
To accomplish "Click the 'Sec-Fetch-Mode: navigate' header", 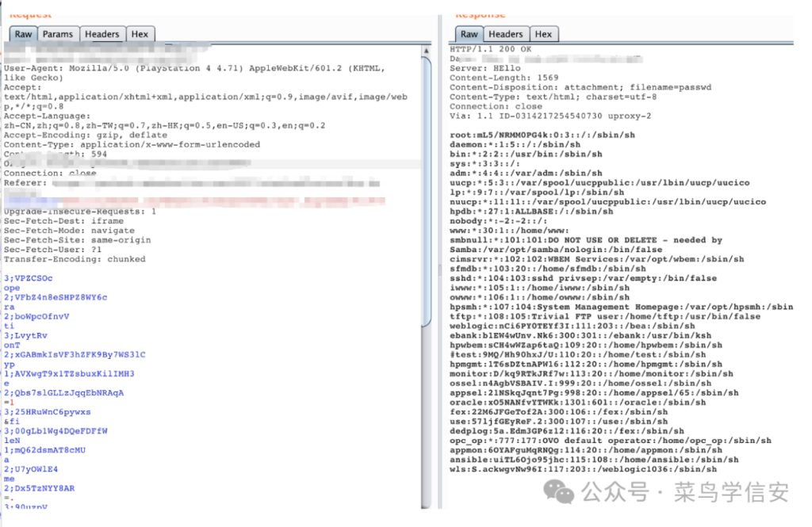I will pyautogui.click(x=69, y=231).
